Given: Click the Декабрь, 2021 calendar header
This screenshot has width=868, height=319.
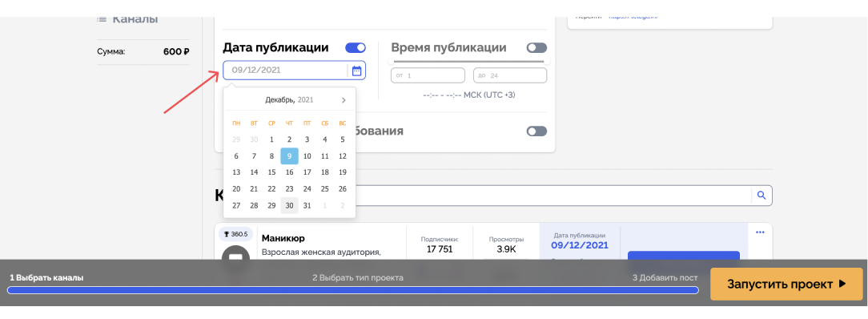Looking at the screenshot, I should (289, 100).
